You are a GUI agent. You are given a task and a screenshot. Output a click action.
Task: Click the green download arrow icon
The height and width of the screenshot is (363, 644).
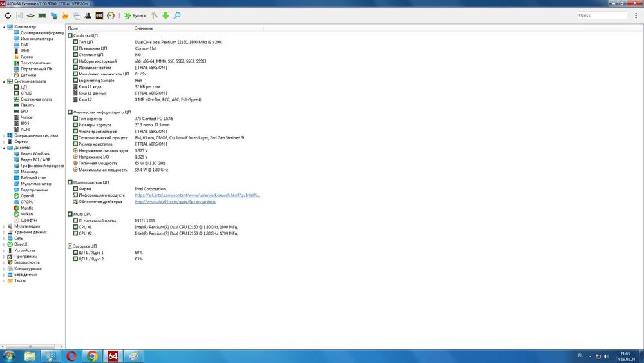coord(166,15)
